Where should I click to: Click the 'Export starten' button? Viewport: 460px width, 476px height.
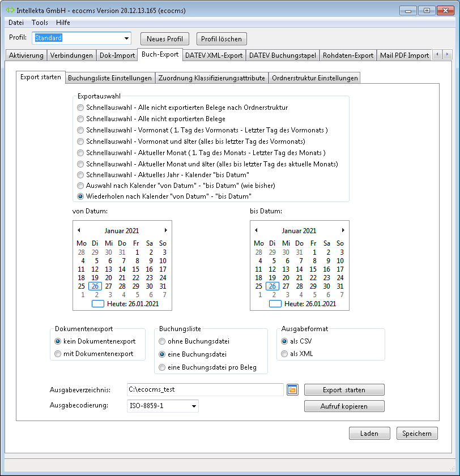tap(344, 390)
